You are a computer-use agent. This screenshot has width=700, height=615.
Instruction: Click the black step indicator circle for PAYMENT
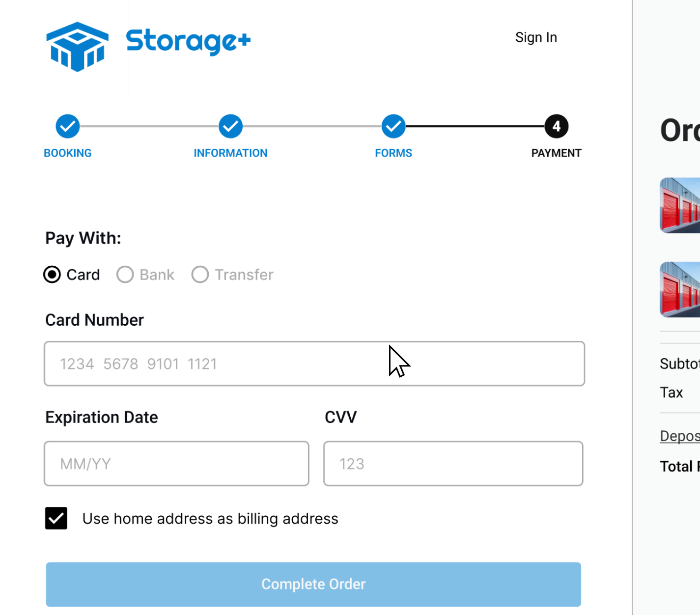click(x=556, y=126)
